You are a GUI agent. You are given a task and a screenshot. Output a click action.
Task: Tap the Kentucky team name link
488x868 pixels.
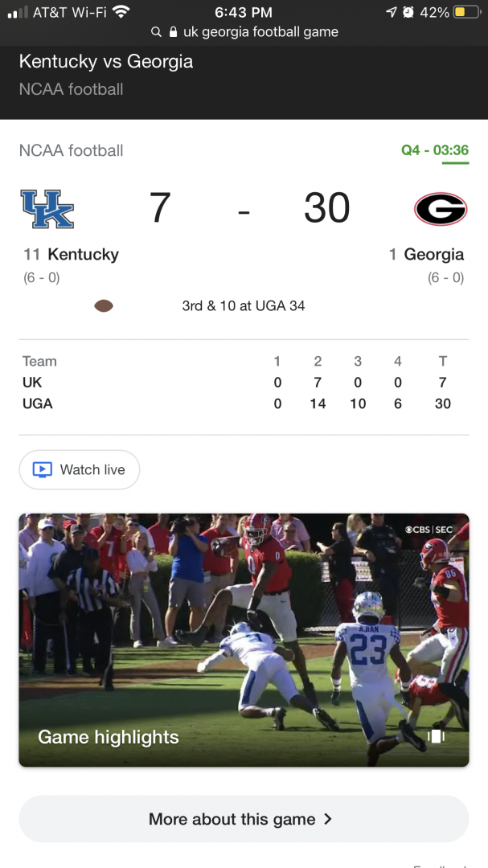click(x=83, y=255)
